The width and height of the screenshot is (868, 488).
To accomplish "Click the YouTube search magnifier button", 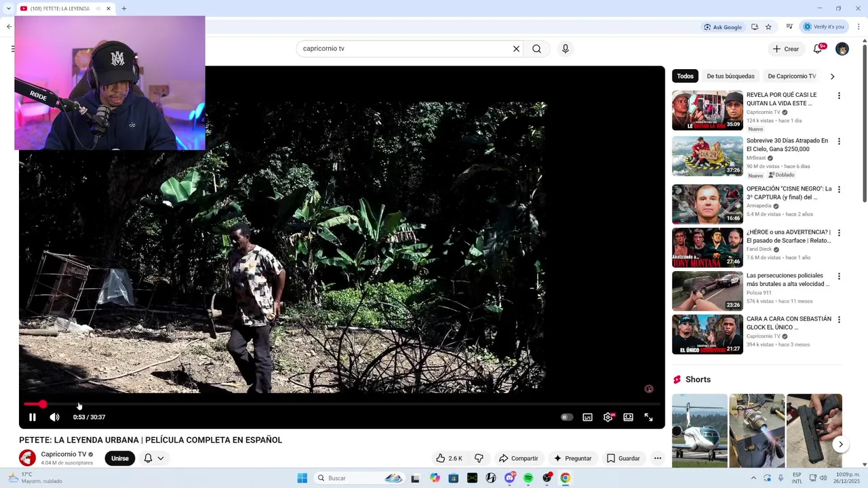I will click(x=536, y=49).
